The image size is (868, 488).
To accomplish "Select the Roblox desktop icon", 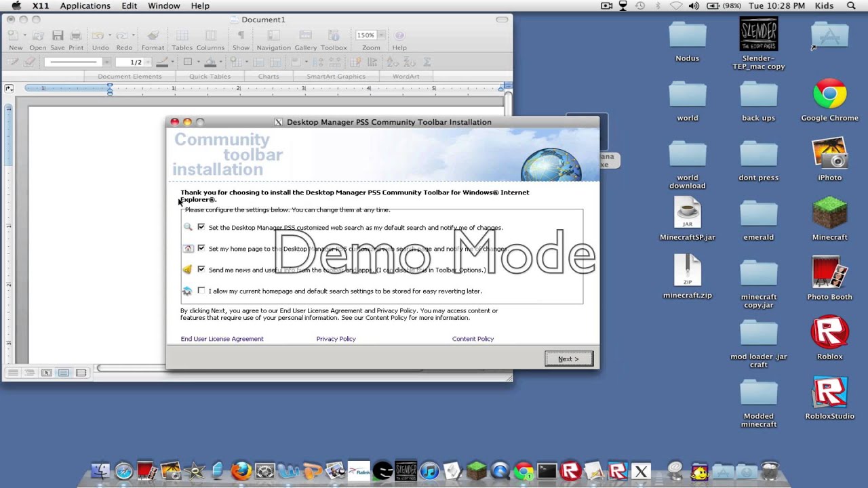I will pyautogui.click(x=829, y=333).
